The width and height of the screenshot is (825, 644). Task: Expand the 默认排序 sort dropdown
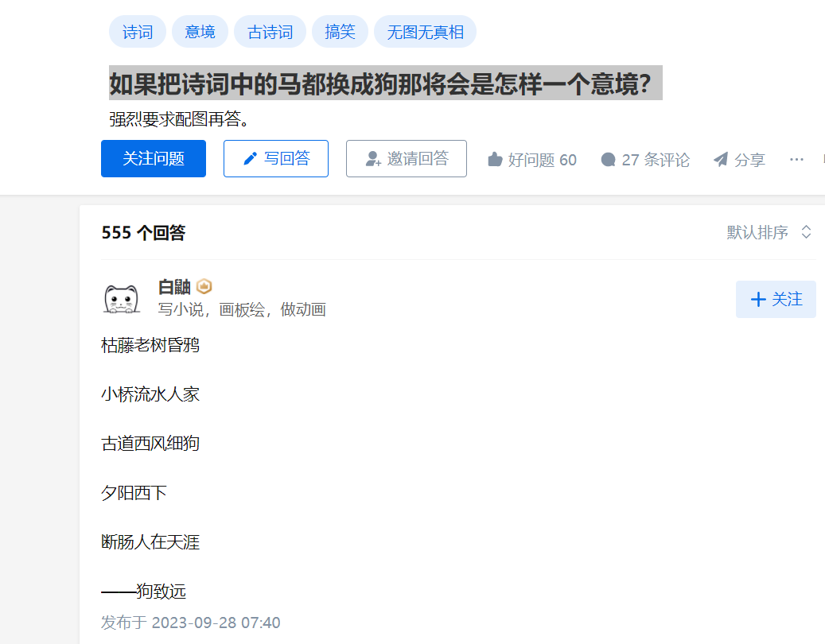click(x=769, y=232)
